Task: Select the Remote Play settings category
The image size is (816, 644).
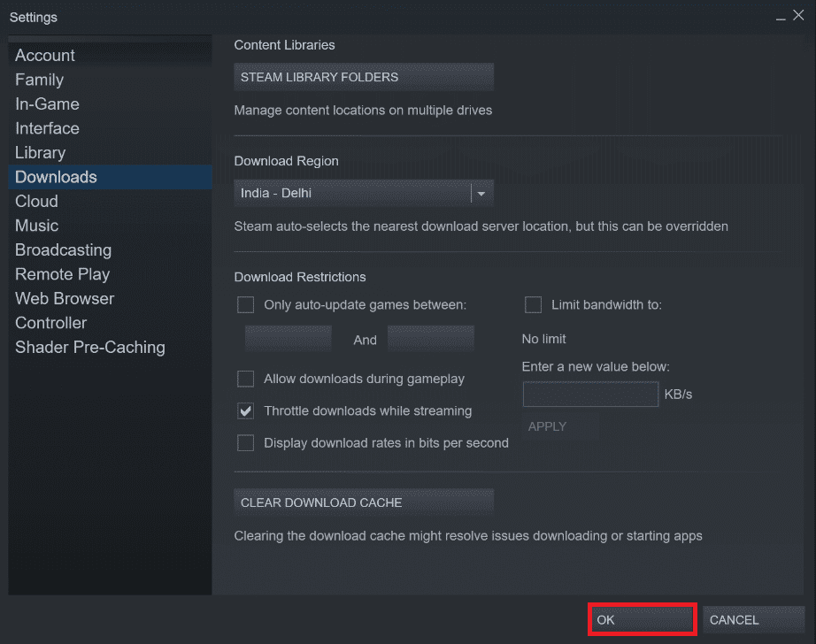Action: click(x=62, y=274)
